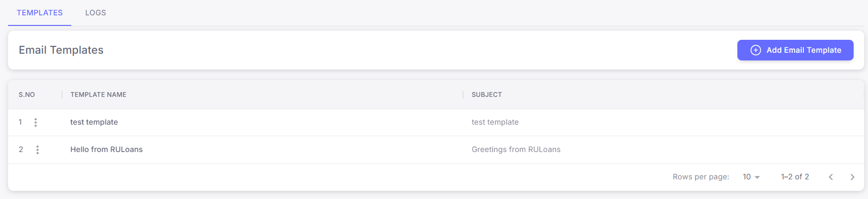This screenshot has height=199, width=868.
Task: Click the separator between S.NO and TEMPLATE NAME
Action: coord(62,95)
